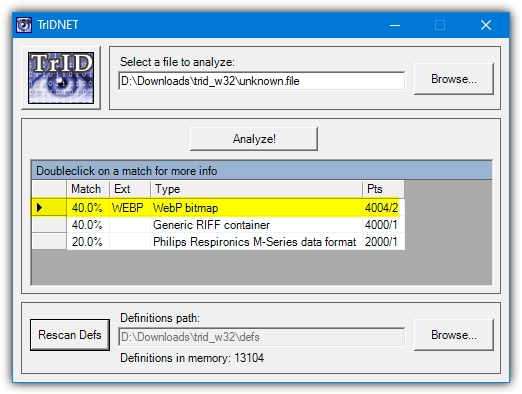The width and height of the screenshot is (522, 394).
Task: Click the Definitions in memory: 13104 label
Action: coord(192,358)
